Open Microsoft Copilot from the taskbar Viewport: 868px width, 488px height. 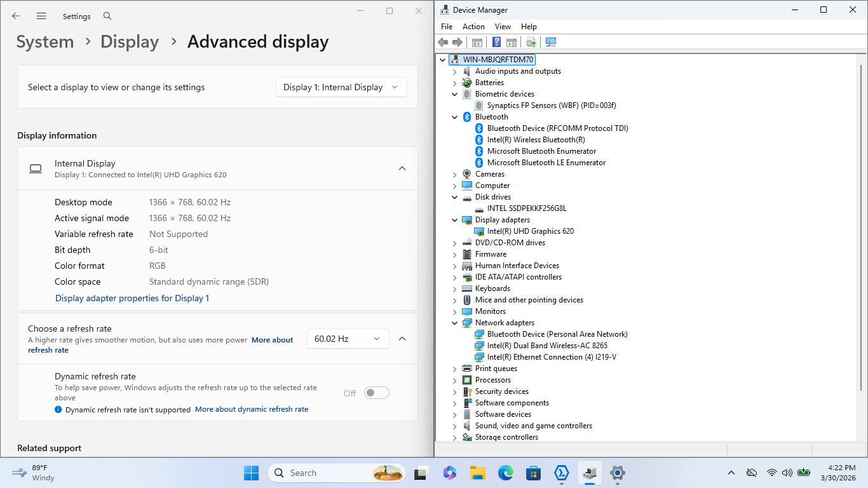tap(450, 473)
